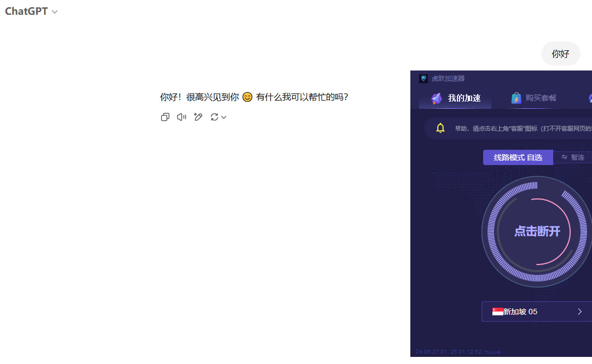Click the reply text 你好！很高兴见到你
592x364 pixels.
[x=199, y=97]
